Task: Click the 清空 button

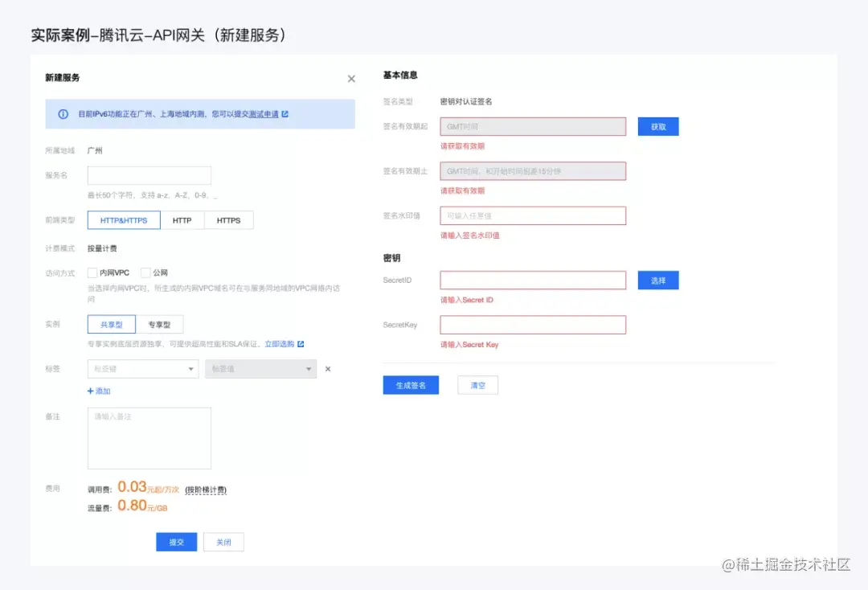Action: point(477,385)
